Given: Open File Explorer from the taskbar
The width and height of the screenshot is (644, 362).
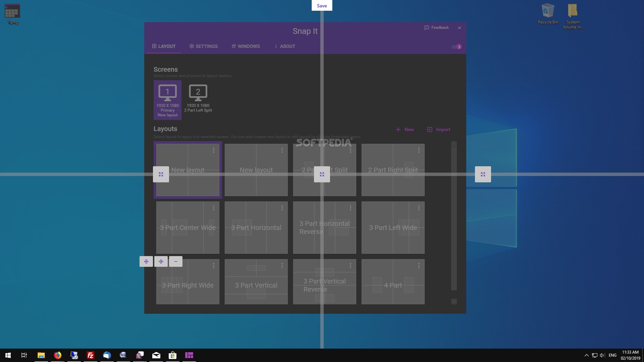Looking at the screenshot, I should (41, 355).
